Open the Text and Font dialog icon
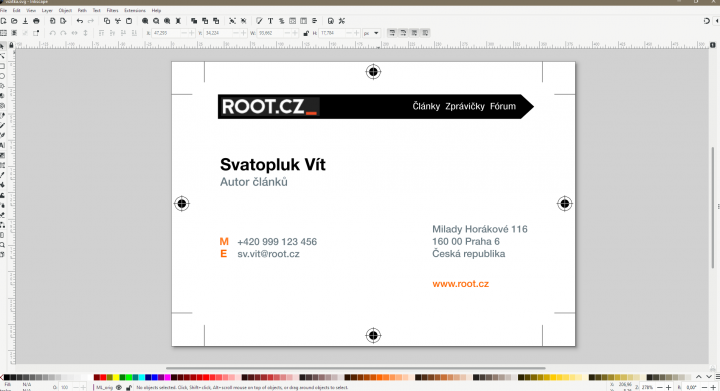Image resolution: width=720 pixels, height=391 pixels. (270, 21)
